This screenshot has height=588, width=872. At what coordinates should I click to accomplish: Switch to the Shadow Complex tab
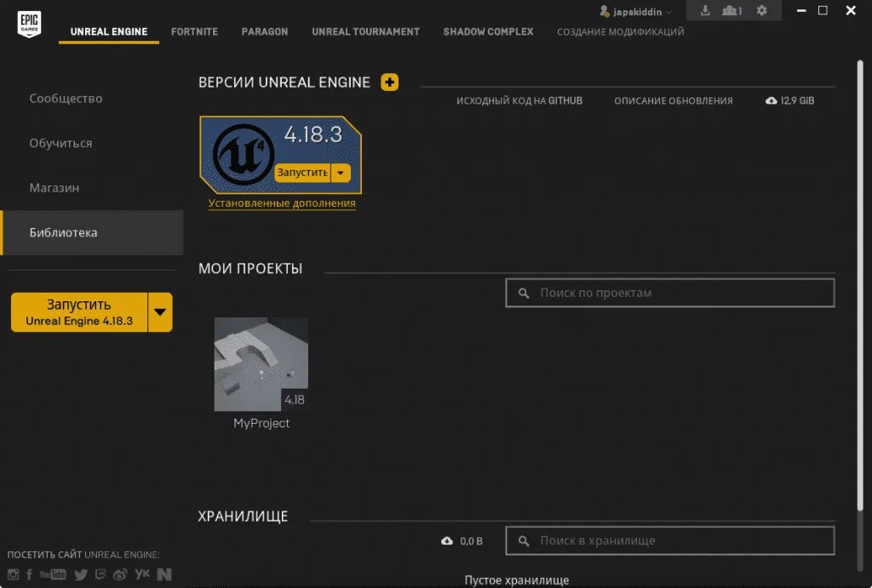[x=488, y=31]
